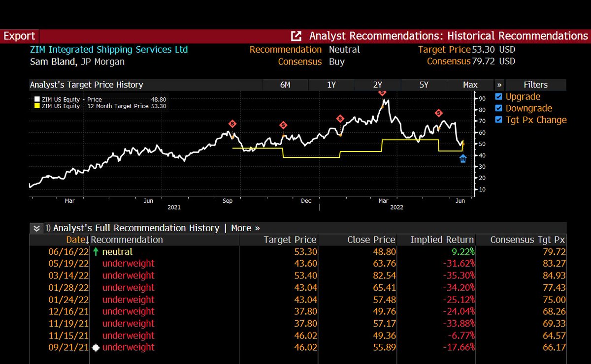Click the downgrade diamond marker above the Mar 2022 peak

(x=383, y=92)
